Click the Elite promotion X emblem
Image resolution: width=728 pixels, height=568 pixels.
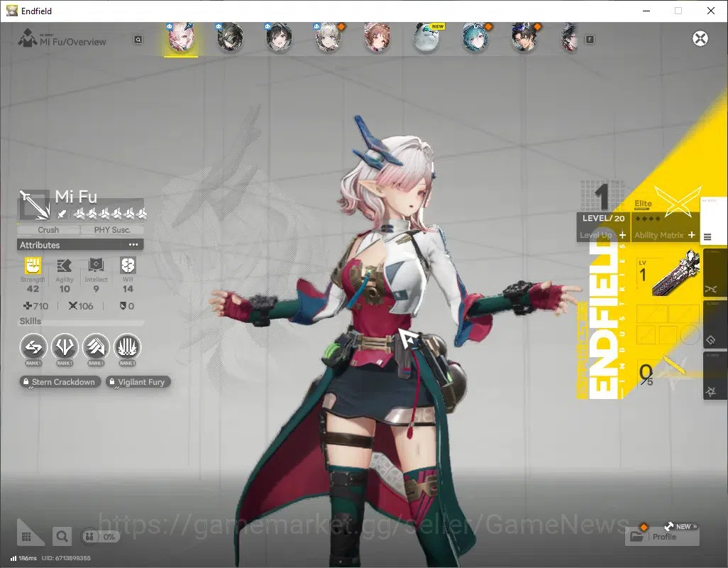[678, 201]
